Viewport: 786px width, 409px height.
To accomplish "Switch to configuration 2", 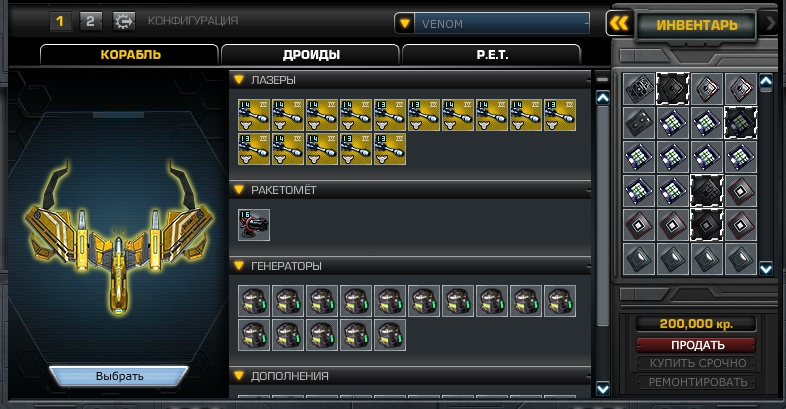I will click(90, 22).
